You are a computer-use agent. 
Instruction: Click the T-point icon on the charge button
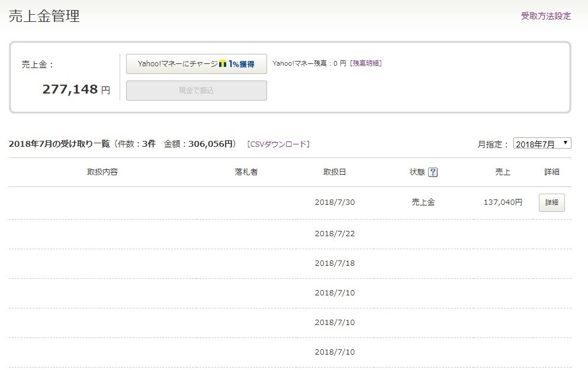point(223,64)
